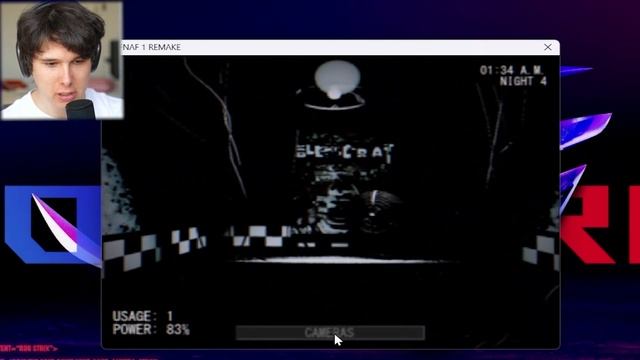This screenshot has width=640, height=360.
Task: Click the POWER: 83% readout
Action: point(151,329)
